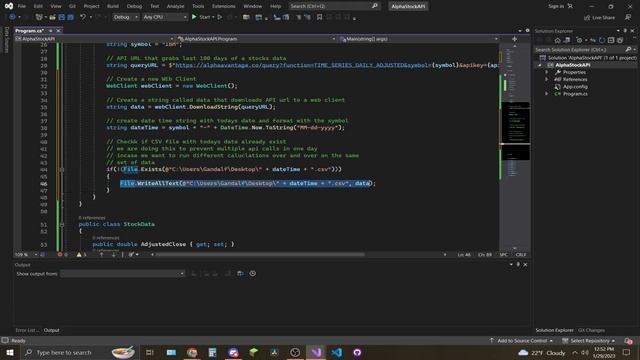Click the Live Share button
Image resolution: width=640 pixels, height=360 pixels.
tap(599, 17)
